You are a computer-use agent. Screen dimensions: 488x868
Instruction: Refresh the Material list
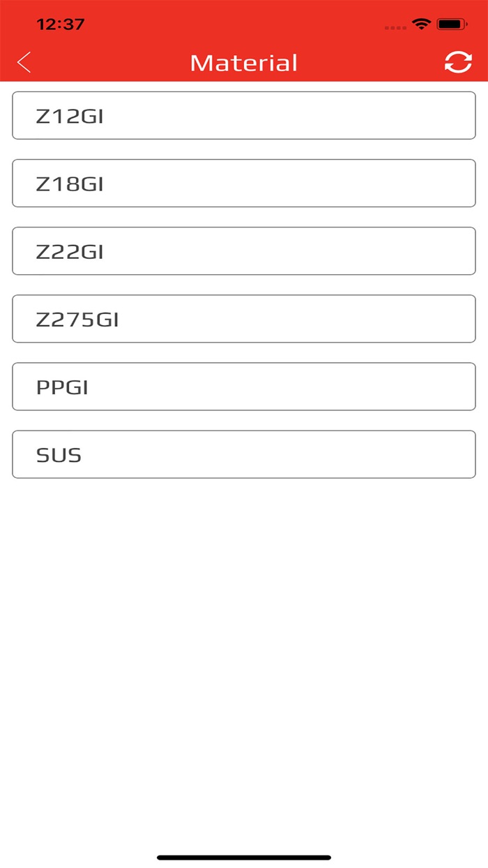pyautogui.click(x=458, y=62)
